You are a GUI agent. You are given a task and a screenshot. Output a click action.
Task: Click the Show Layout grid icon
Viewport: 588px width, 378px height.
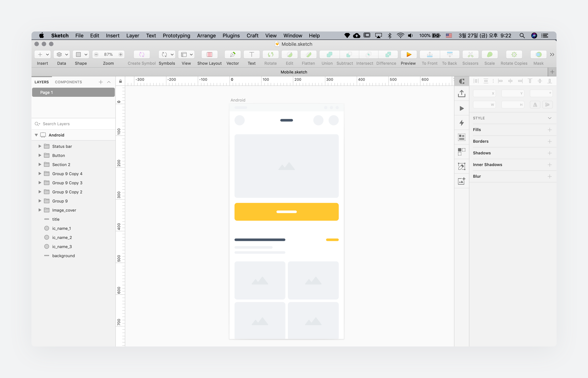209,55
